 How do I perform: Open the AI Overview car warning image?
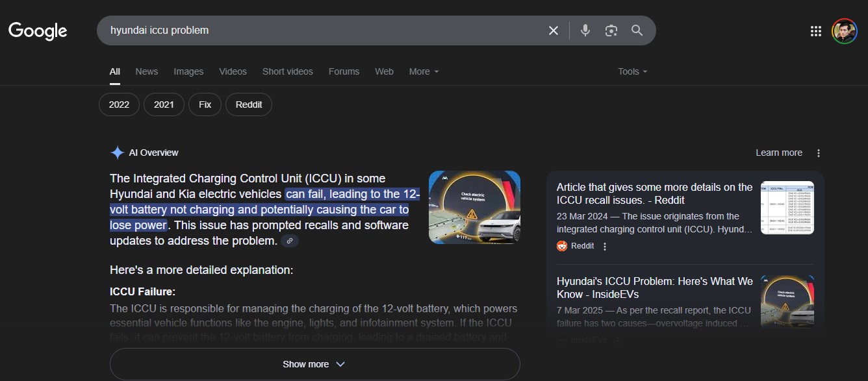point(474,207)
